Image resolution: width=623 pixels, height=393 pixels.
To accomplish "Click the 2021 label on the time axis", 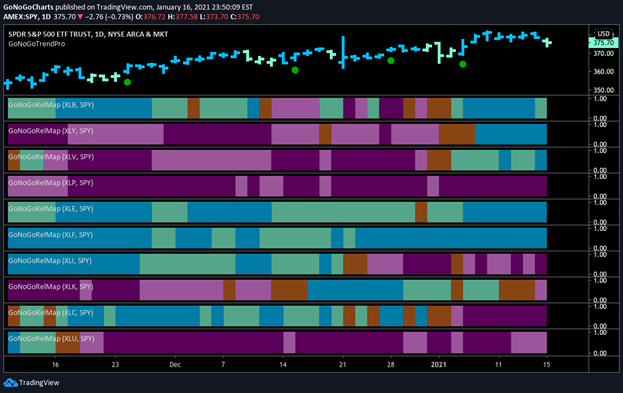I will [x=439, y=364].
